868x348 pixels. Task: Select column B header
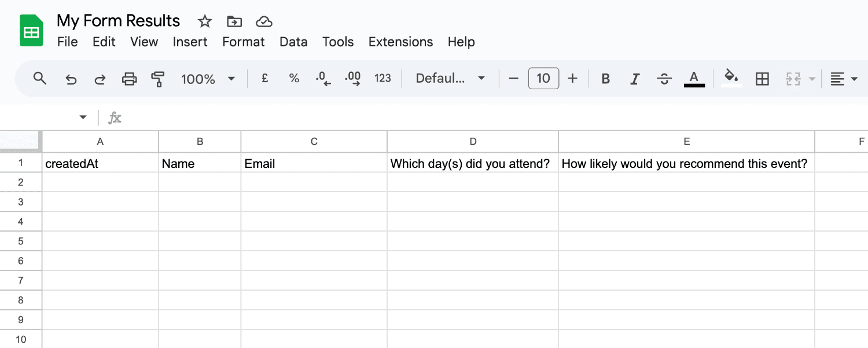click(x=200, y=141)
